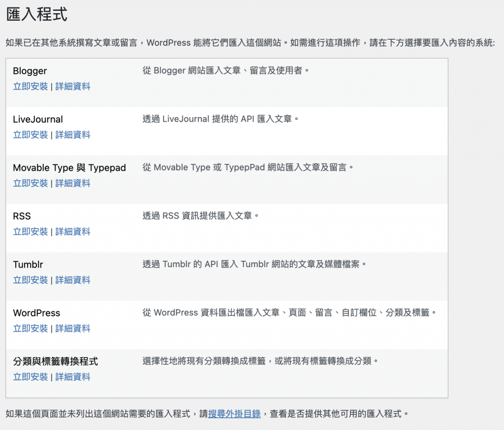Open 詳細資料 under 分類與標籤轉換程式
The image size is (504, 430).
[x=73, y=377]
